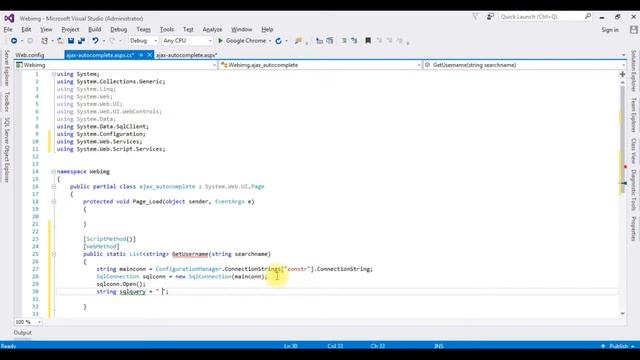This screenshot has height=360, width=640.
Task: Undo last edit via toolbar icon
Action: pos(95,41)
